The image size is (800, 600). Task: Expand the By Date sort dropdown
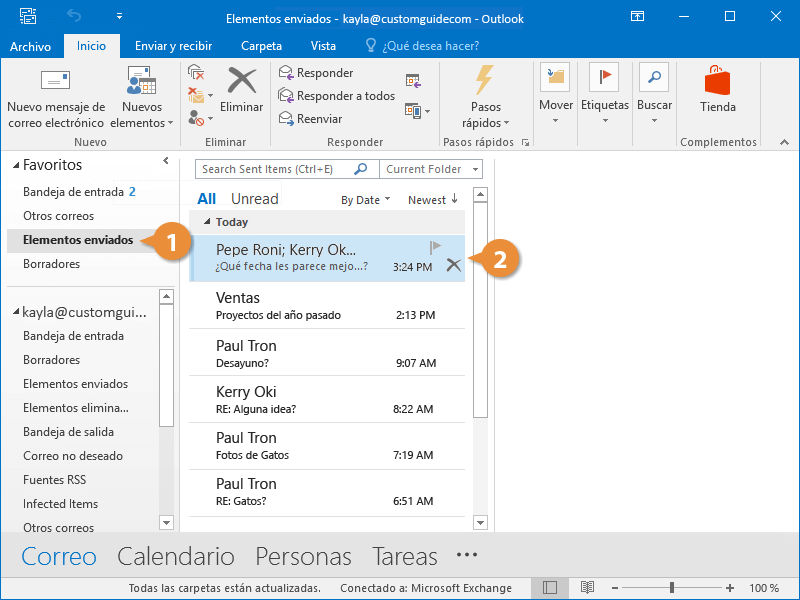pyautogui.click(x=365, y=200)
